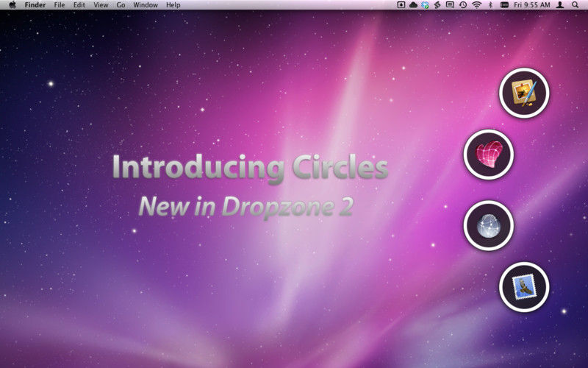This screenshot has height=368, width=588.
Task: Open the Go menu
Action: (x=121, y=5)
